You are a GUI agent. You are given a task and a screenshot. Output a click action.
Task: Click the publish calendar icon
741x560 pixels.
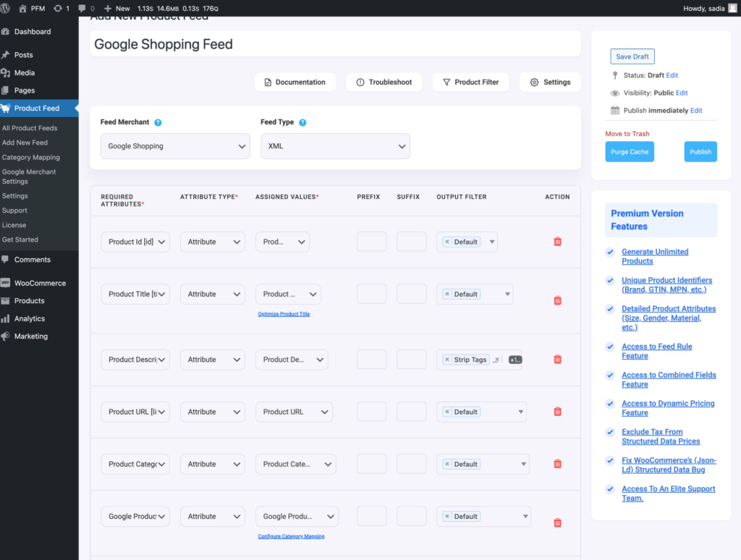615,111
